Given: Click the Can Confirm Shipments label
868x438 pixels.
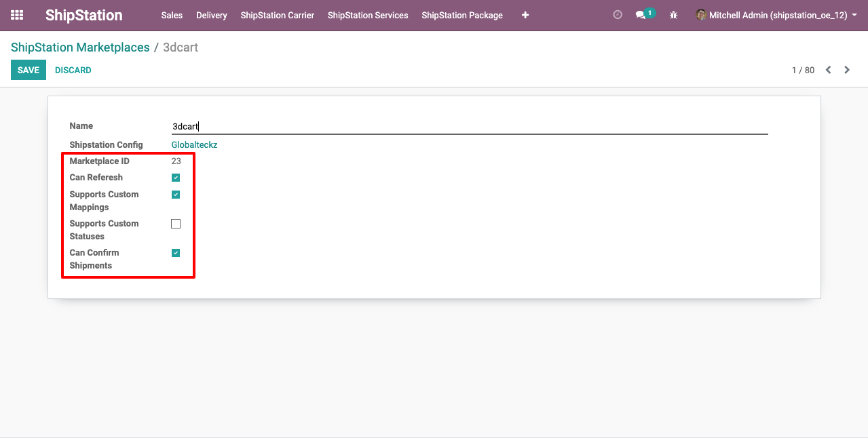Looking at the screenshot, I should 94,259.
